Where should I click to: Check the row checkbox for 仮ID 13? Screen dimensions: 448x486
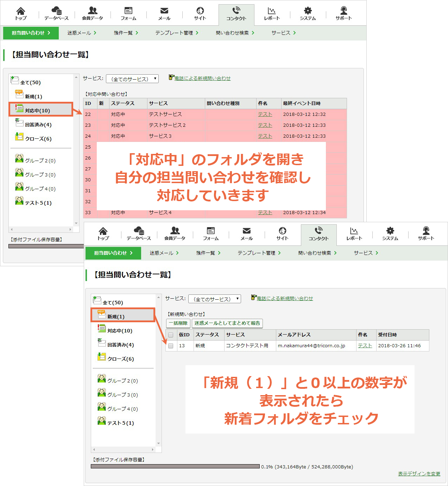pyautogui.click(x=171, y=346)
